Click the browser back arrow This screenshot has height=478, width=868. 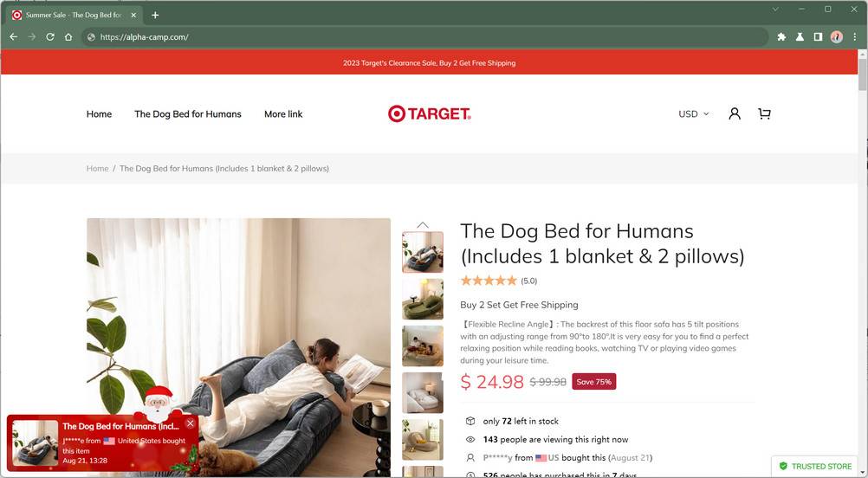[x=14, y=37]
